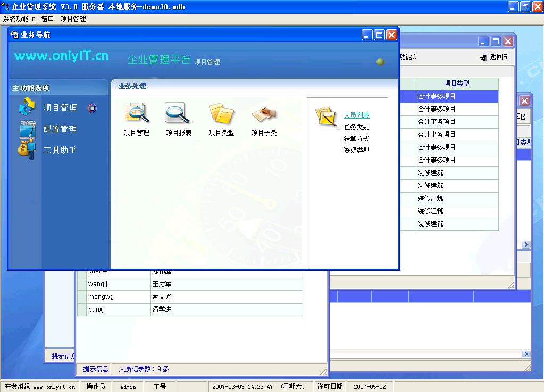Click the 项目类型 column header
The image size is (544, 392).
pyautogui.click(x=457, y=84)
